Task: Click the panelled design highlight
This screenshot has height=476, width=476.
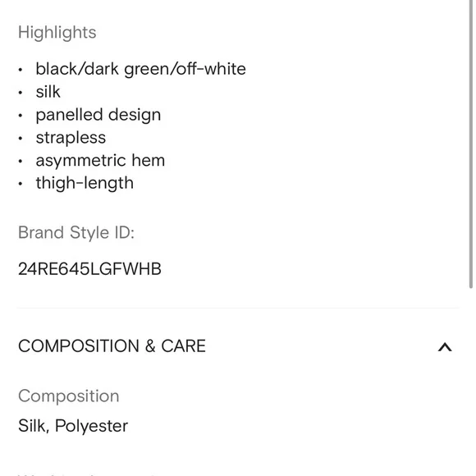Action: [x=98, y=115]
